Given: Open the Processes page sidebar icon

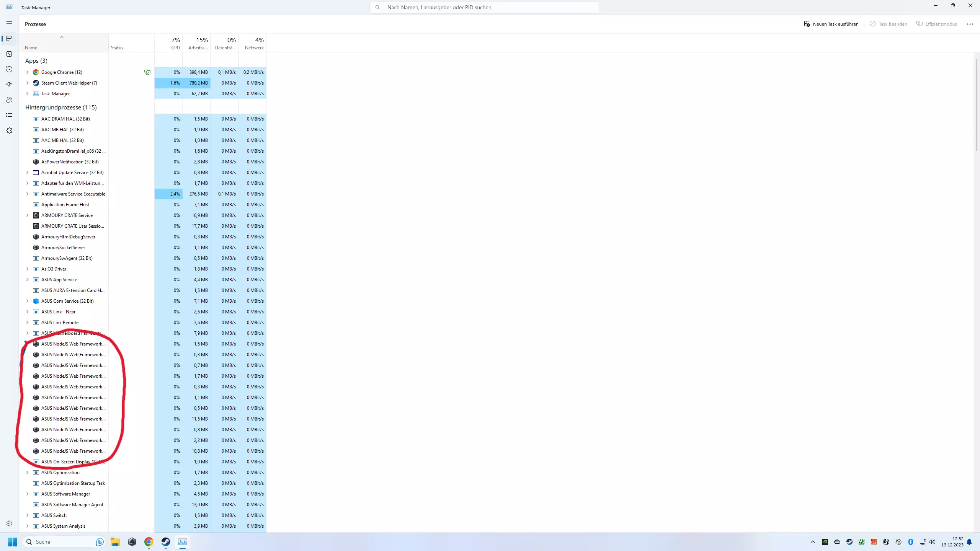Looking at the screenshot, I should pos(9,39).
